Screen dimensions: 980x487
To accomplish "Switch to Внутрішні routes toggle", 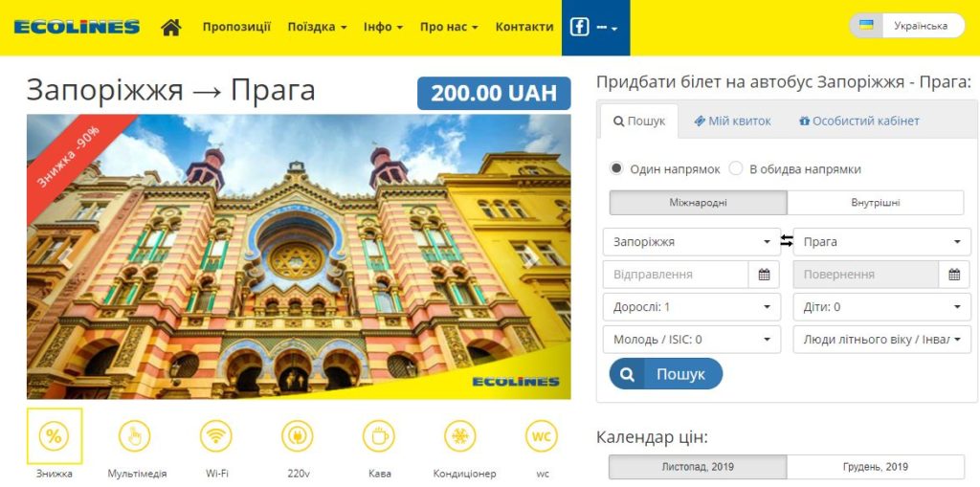I will click(x=875, y=203).
